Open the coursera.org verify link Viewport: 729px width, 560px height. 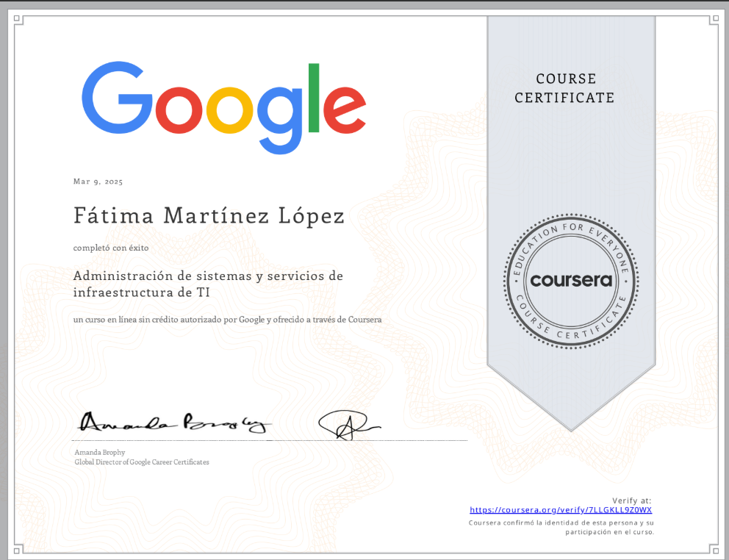click(561, 510)
